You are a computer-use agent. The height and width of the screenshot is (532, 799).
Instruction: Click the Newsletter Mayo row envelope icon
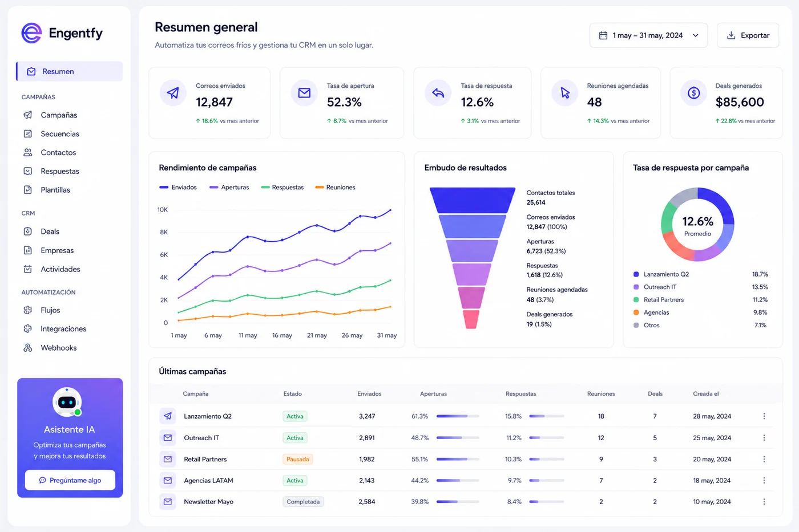coord(168,502)
